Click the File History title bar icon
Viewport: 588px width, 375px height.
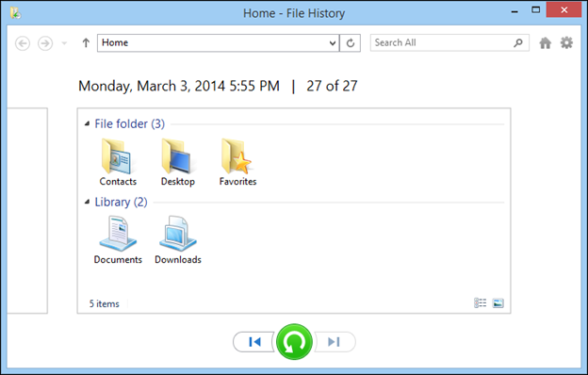click(x=15, y=13)
